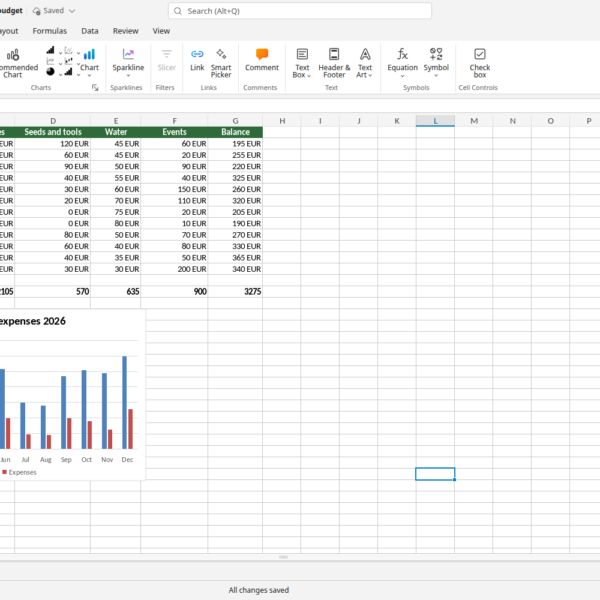The width and height of the screenshot is (600, 600).
Task: Click the Symbol icon
Action: (436, 54)
